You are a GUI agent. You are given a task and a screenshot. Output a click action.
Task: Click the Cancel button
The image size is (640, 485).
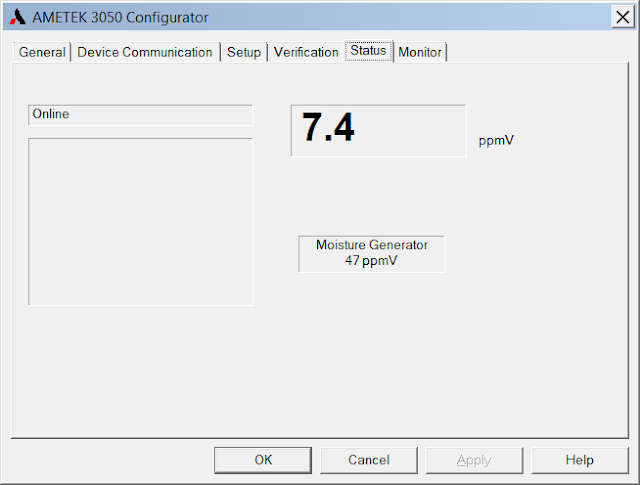(x=369, y=460)
